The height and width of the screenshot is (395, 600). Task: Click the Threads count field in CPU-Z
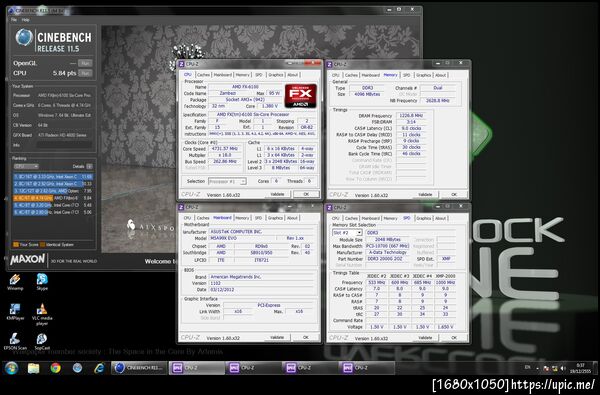(x=310, y=181)
